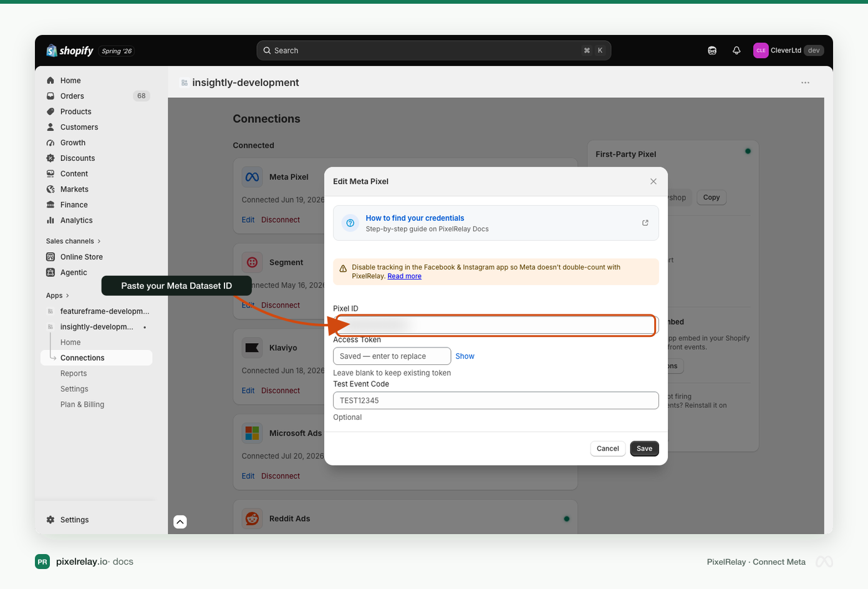Expand the Apps section
Image resolution: width=868 pixels, height=589 pixels.
click(57, 296)
